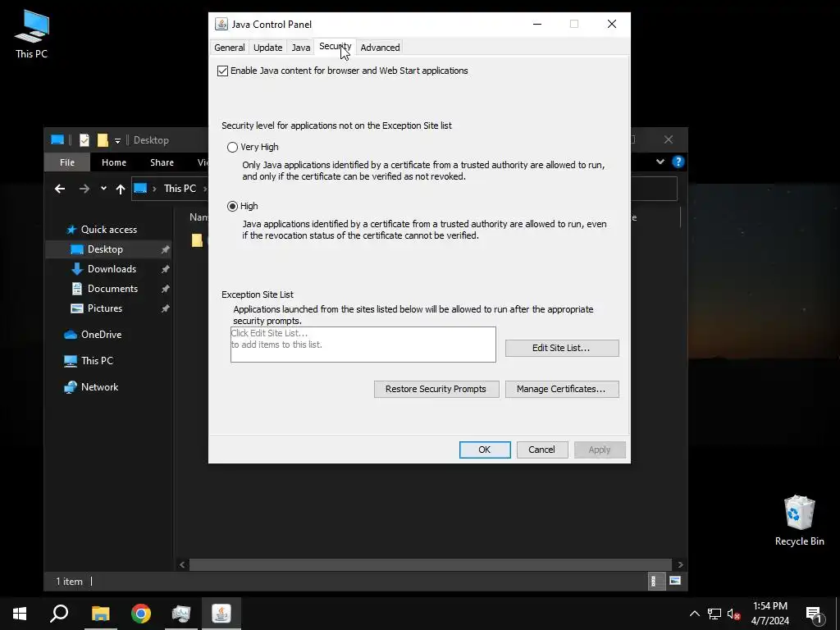Select Quick access in navigation pane
This screenshot has width=840, height=630.
point(109,230)
